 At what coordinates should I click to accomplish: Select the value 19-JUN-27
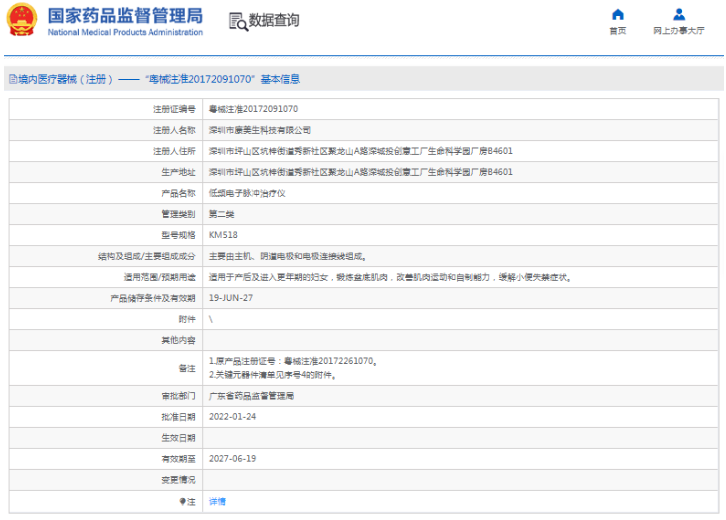231,298
